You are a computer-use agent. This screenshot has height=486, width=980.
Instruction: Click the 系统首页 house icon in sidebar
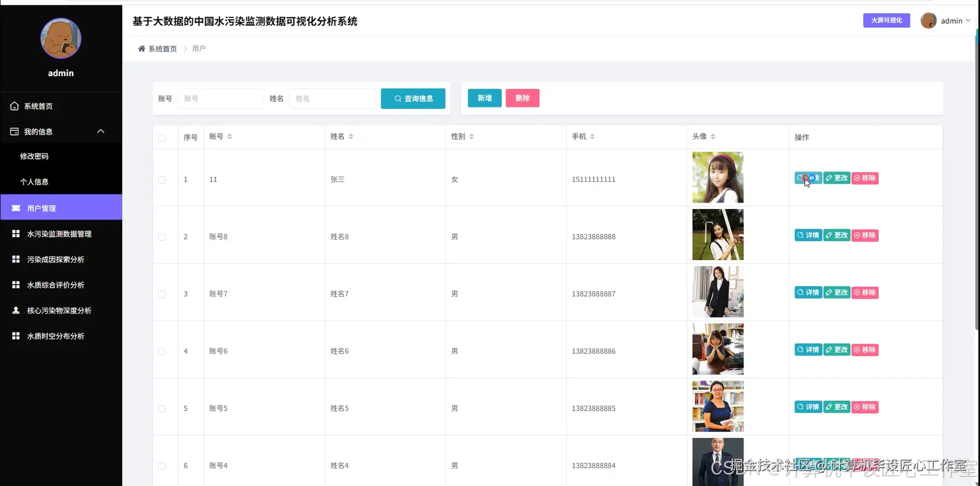pos(15,106)
